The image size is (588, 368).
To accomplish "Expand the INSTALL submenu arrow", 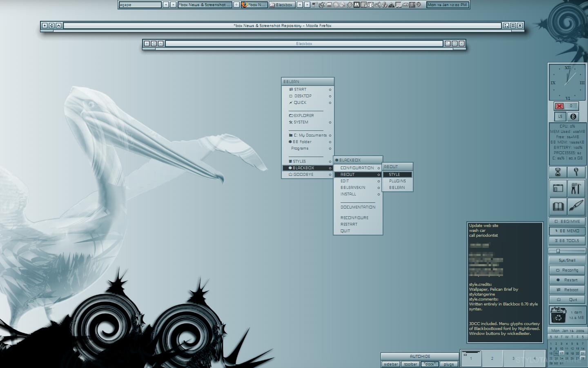I will point(379,194).
